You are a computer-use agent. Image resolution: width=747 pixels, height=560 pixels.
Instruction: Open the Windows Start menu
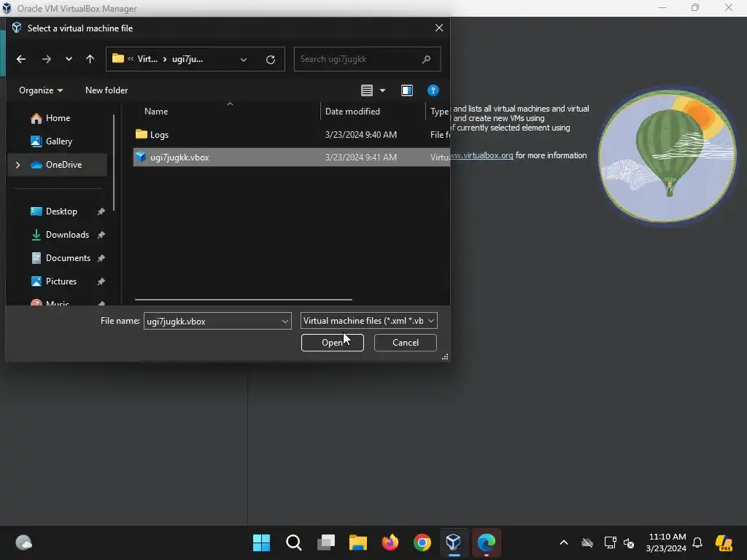261,542
